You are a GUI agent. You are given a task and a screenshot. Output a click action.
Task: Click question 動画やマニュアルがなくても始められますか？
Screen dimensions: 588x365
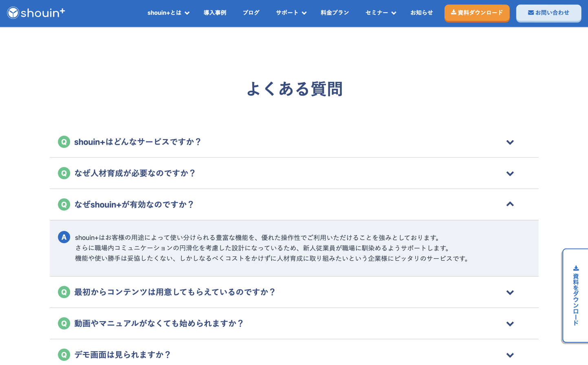pyautogui.click(x=159, y=323)
